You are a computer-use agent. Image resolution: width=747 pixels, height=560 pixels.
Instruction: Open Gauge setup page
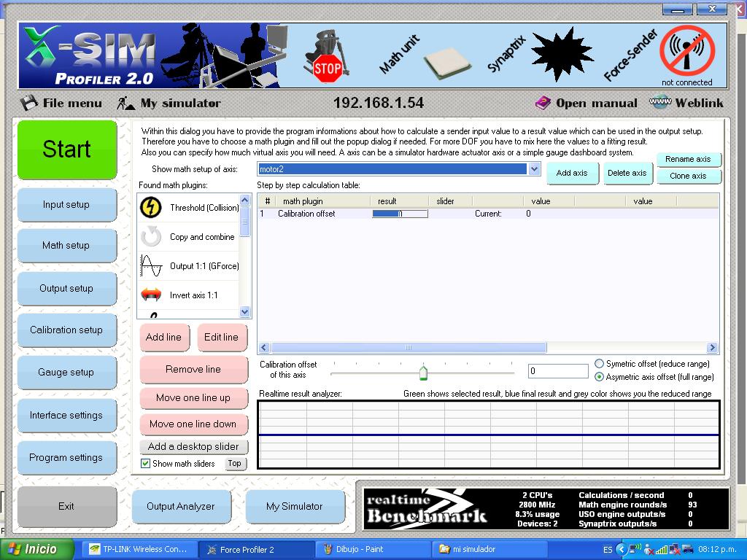[67, 373]
